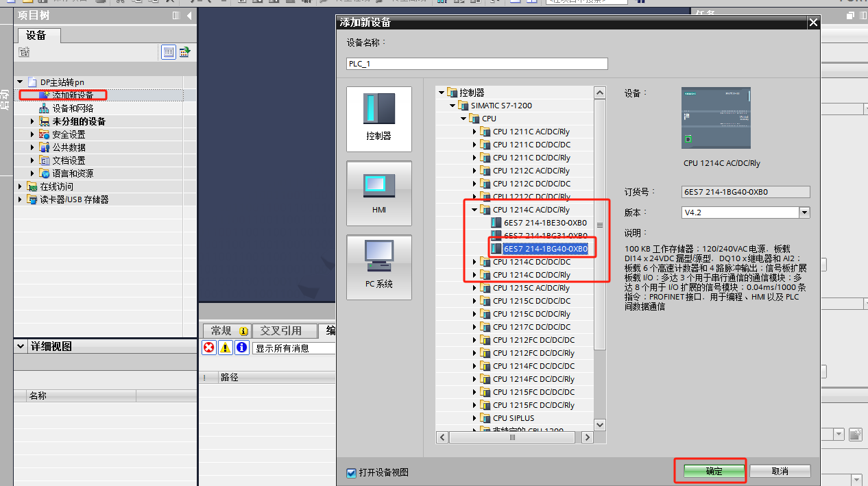Click the CPU 1214C preview device image
868x486 pixels.
pyautogui.click(x=716, y=118)
